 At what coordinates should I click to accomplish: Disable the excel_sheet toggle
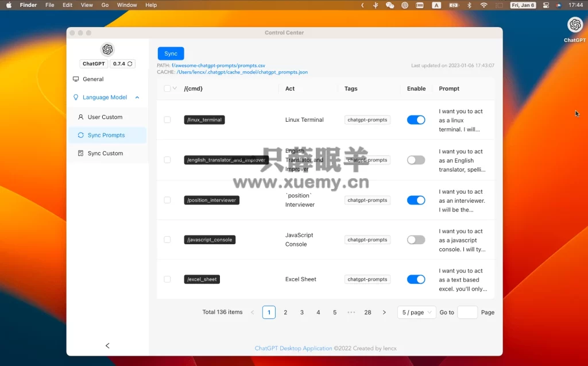click(x=416, y=279)
